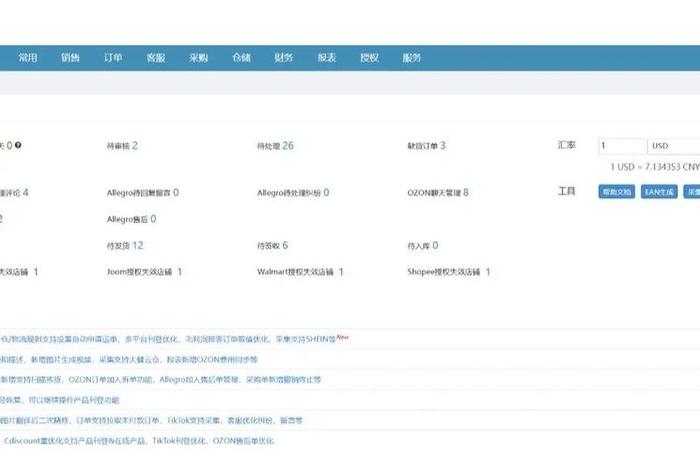
Task: Expand the USD currency dropdown
Action: [x=674, y=146]
